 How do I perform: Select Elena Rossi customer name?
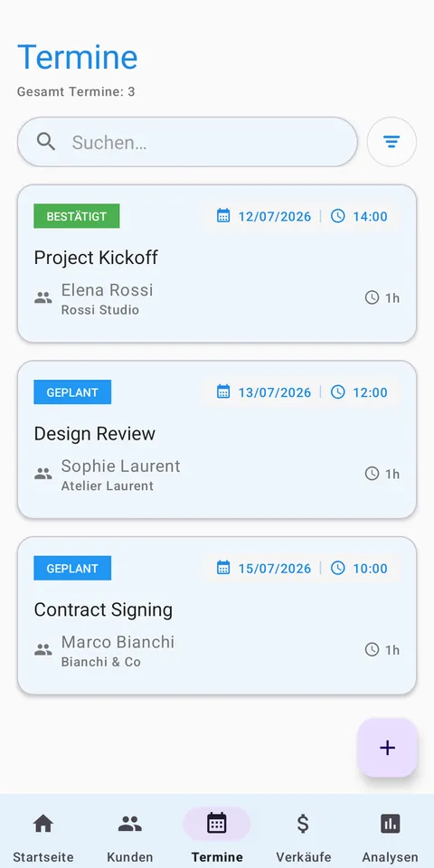click(107, 289)
